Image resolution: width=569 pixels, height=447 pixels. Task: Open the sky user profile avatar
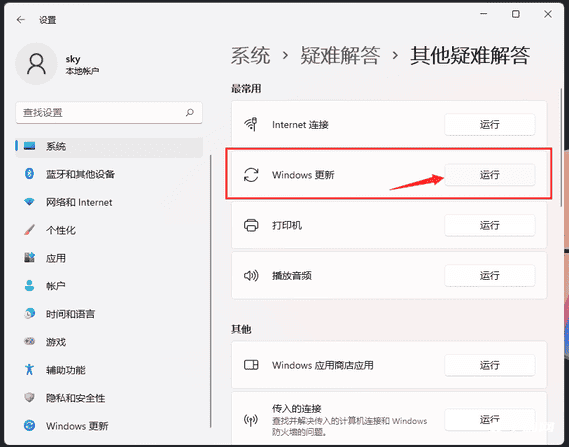(x=36, y=64)
